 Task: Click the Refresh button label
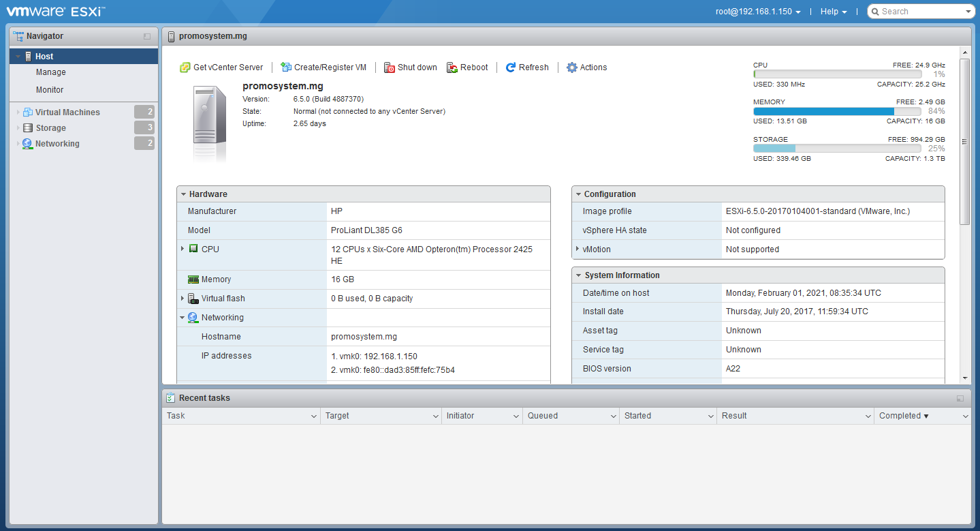[534, 67]
